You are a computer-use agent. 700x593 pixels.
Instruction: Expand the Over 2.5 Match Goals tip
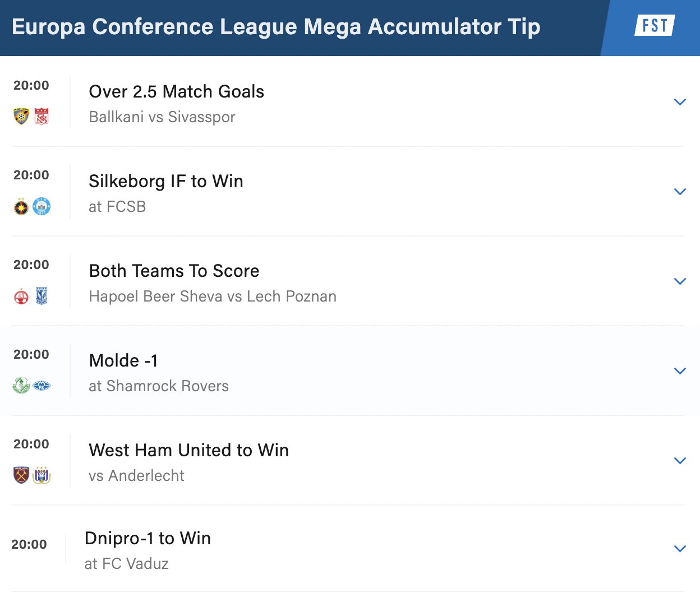pyautogui.click(x=680, y=102)
